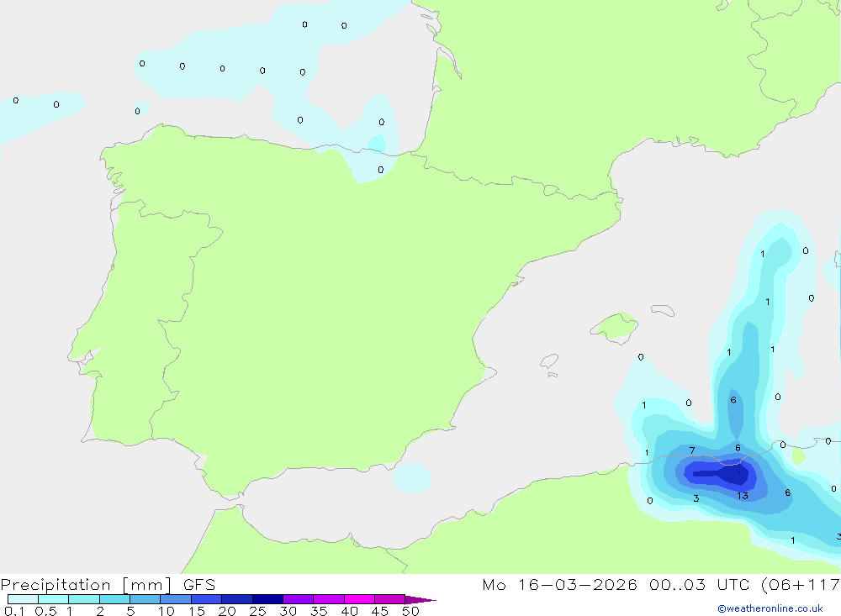
Task: Click the 2–5 mm legend color swatch
Action: pyautogui.click(x=114, y=599)
